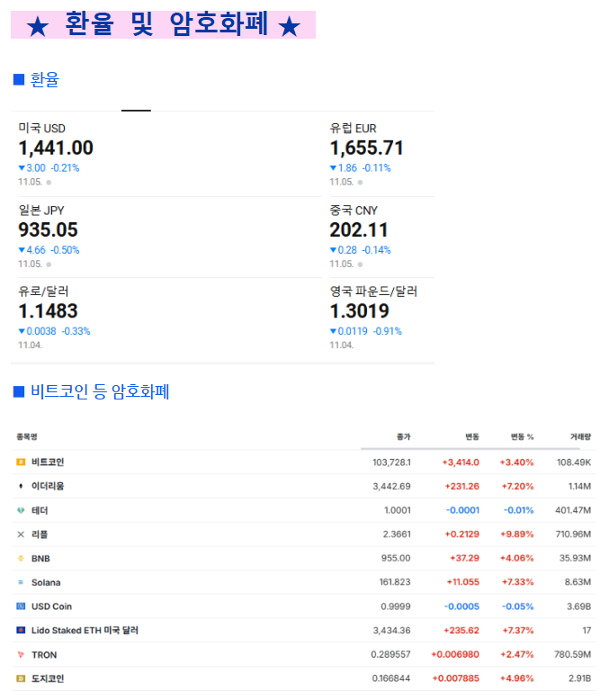
Task: Click the Tether coin icon
Action: tap(21, 510)
